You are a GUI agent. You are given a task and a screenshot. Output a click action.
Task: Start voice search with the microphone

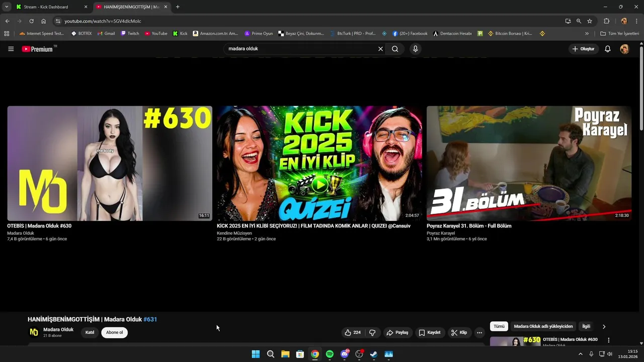tap(415, 49)
